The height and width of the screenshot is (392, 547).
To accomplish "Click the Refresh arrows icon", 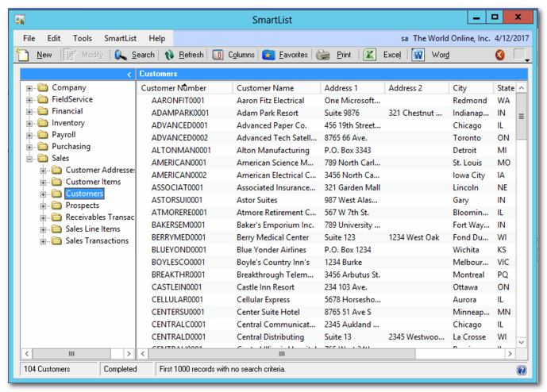I will coord(169,55).
